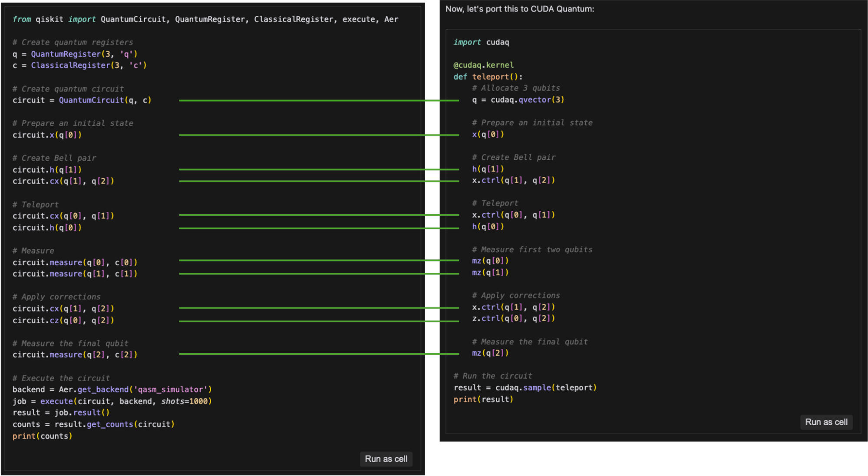Viewport: 868px width, 476px height.
Task: Click the circuit.h(q[0]) line
Action: [47, 227]
